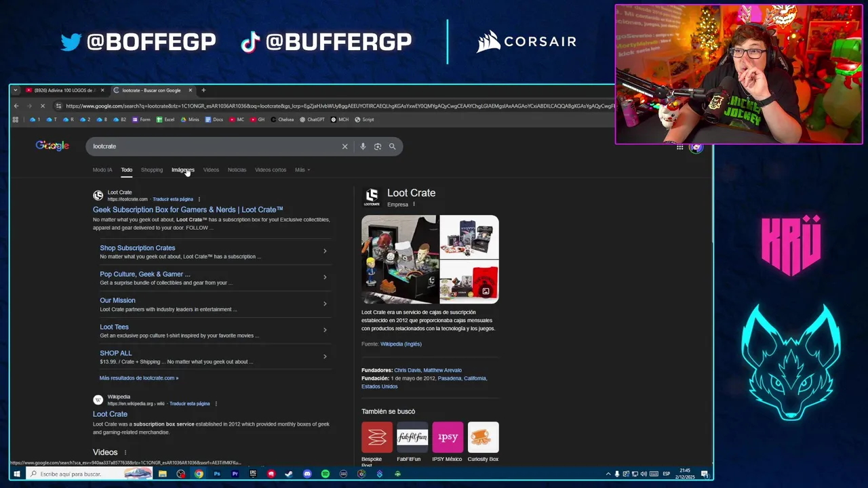Expand Shop Subscription Crates sitelink chevron
The image size is (868, 488).
coord(325,251)
